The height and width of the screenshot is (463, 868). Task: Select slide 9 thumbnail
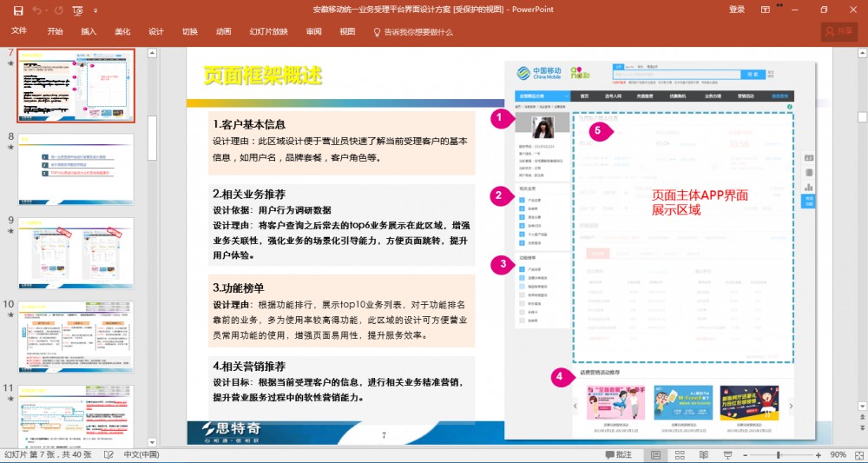click(x=76, y=253)
